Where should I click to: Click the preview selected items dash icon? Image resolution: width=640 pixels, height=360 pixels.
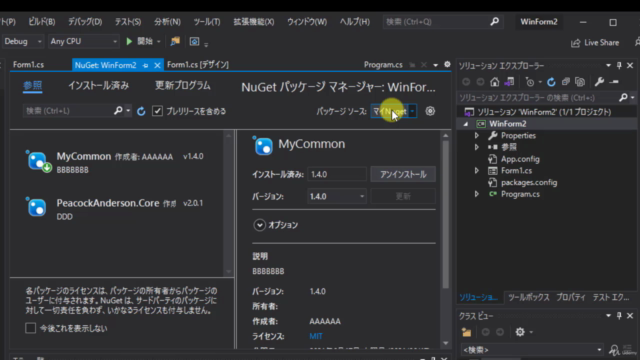[614, 82]
